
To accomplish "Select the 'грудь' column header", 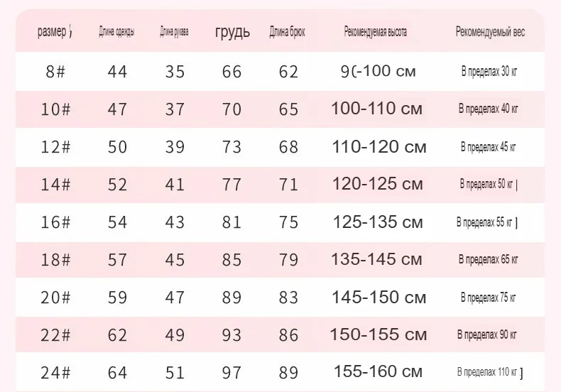I will point(232,32).
